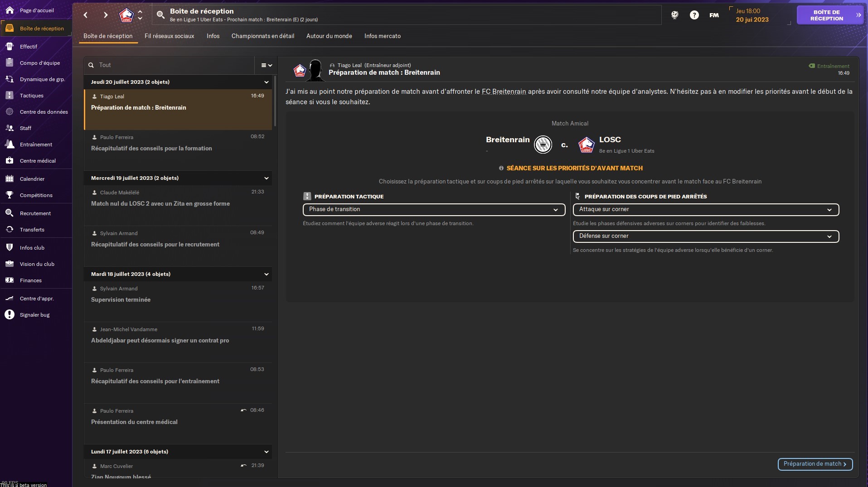Click the LOSC badge in match panel

[x=587, y=145]
